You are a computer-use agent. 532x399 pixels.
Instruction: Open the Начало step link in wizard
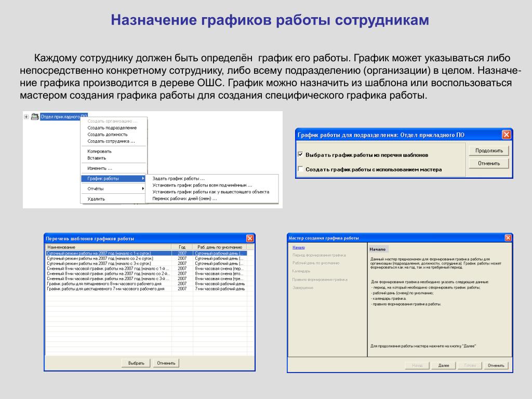[x=299, y=247]
